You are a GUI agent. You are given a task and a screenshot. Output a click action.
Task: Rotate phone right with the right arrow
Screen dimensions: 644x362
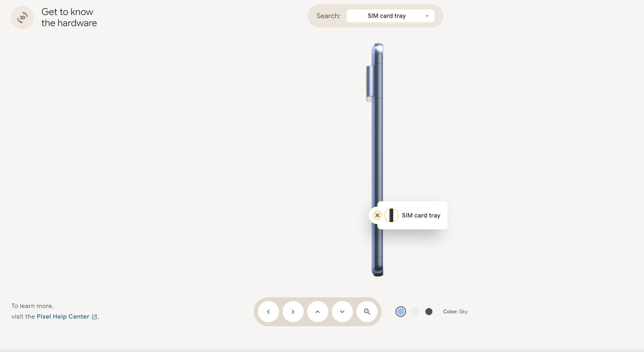293,312
